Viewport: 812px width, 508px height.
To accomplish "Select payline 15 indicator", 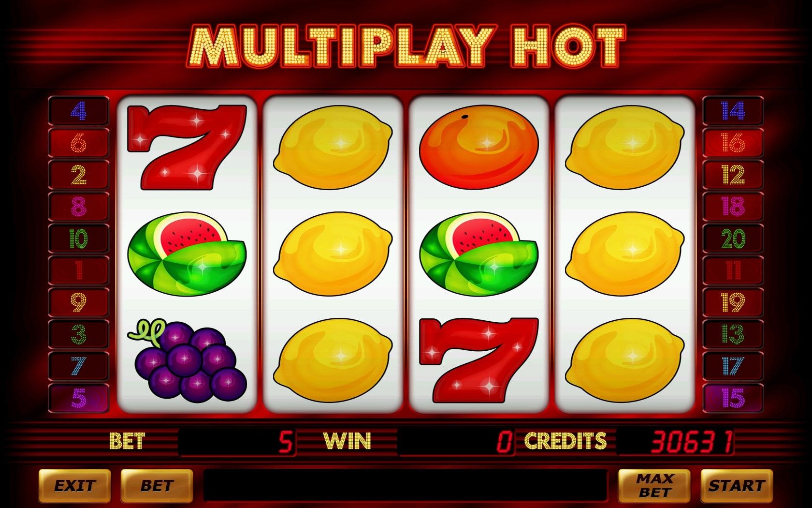I will click(x=733, y=398).
